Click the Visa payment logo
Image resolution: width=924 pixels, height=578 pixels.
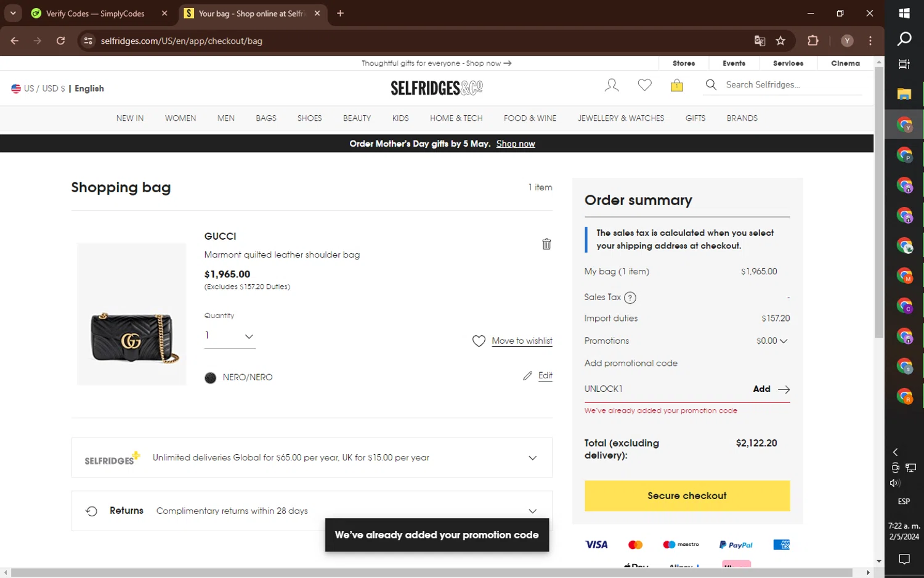pyautogui.click(x=596, y=545)
